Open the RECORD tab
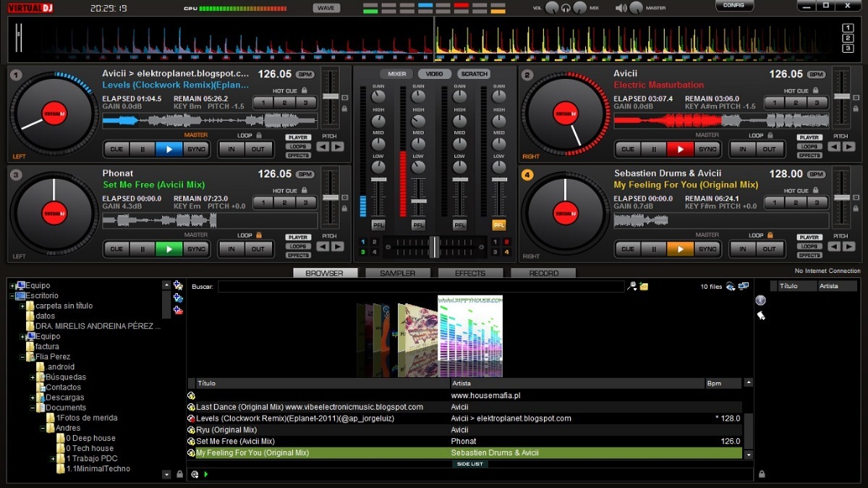 543,273
